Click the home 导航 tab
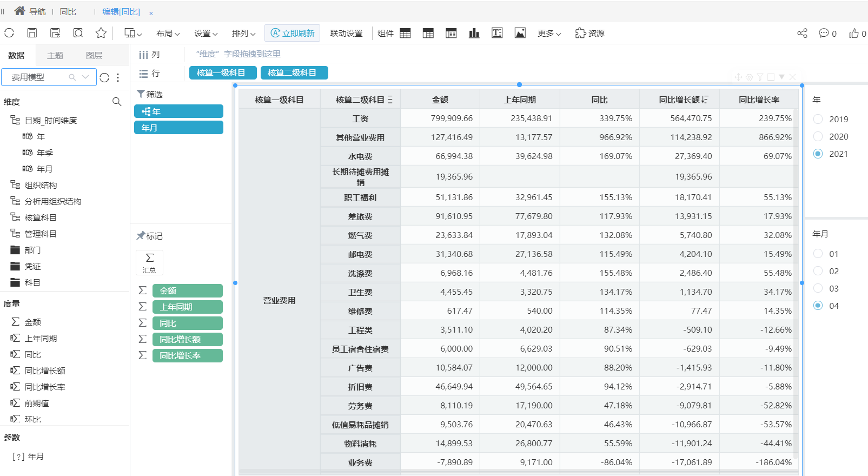Image resolution: width=868 pixels, height=476 pixels. pos(30,11)
